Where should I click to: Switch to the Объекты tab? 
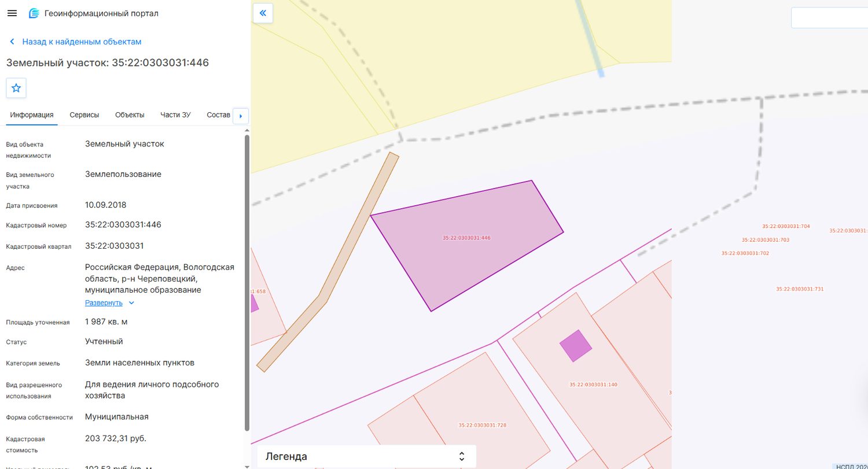coord(130,115)
